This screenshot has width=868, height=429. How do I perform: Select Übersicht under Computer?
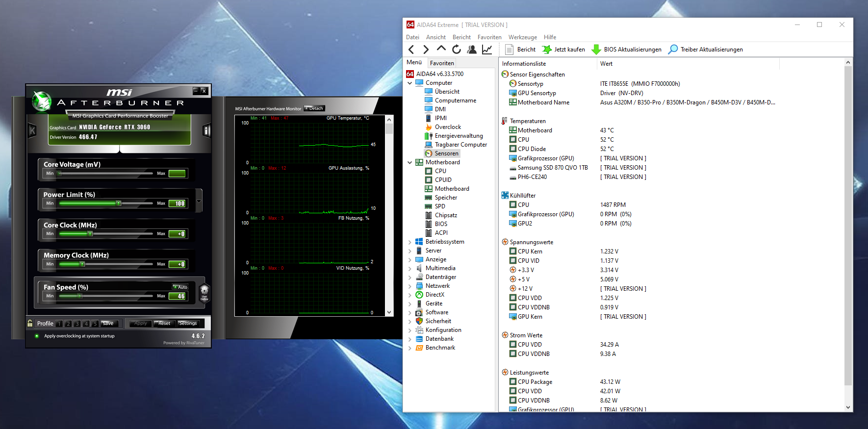pyautogui.click(x=447, y=92)
